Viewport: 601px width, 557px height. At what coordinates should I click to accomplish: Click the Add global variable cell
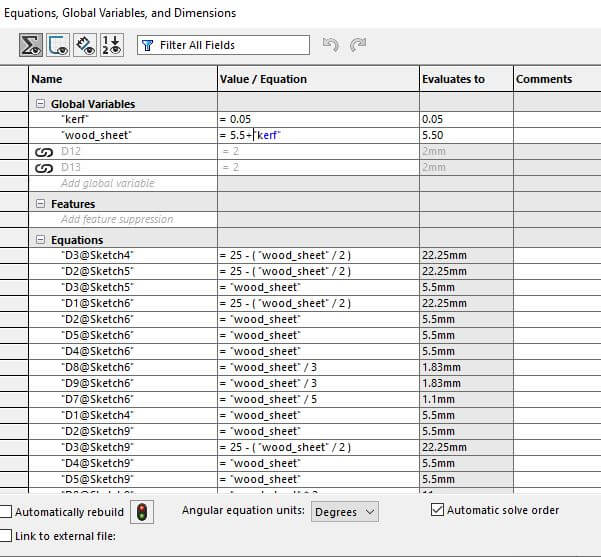123,183
